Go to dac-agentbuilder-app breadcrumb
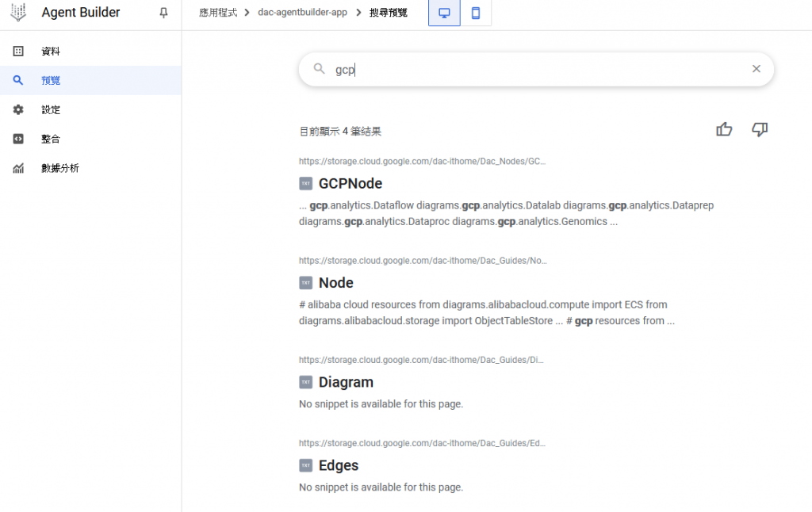The width and height of the screenshot is (812, 512). pos(302,13)
